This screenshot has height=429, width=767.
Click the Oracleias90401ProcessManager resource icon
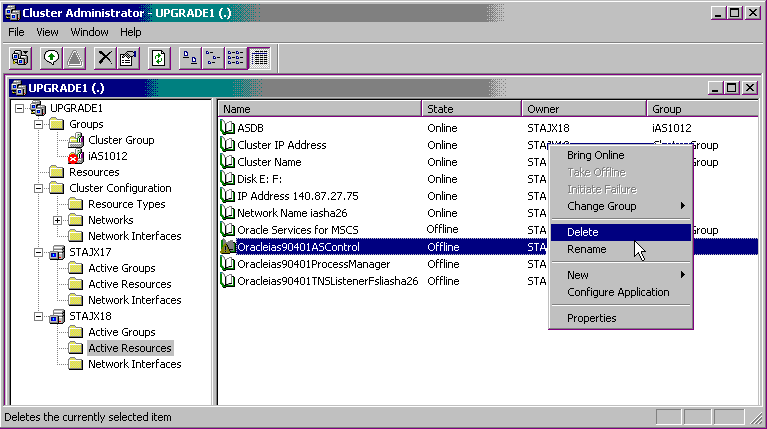(227, 264)
